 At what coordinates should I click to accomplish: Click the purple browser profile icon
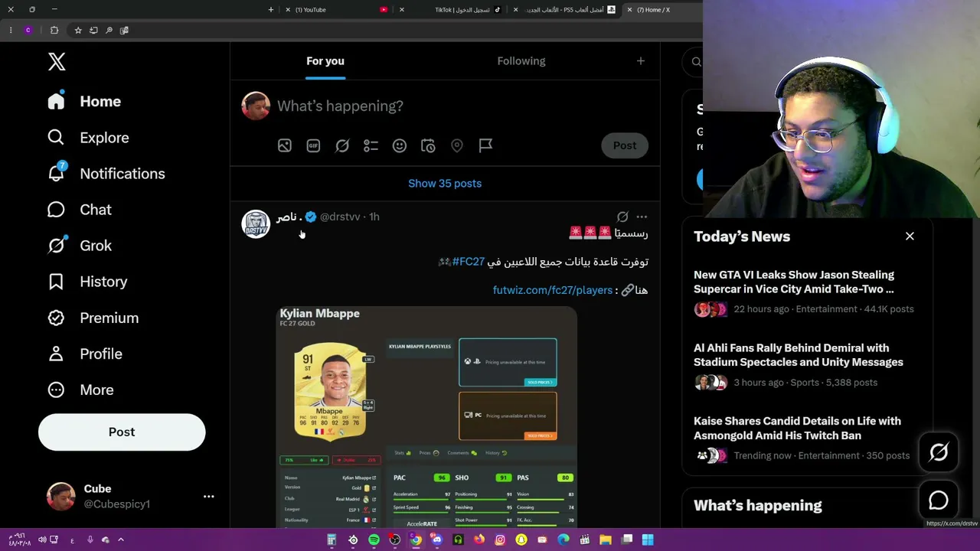click(x=28, y=31)
